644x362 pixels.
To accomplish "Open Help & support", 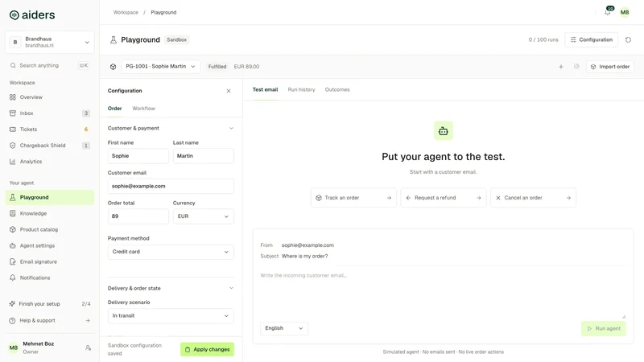I will [x=50, y=320].
